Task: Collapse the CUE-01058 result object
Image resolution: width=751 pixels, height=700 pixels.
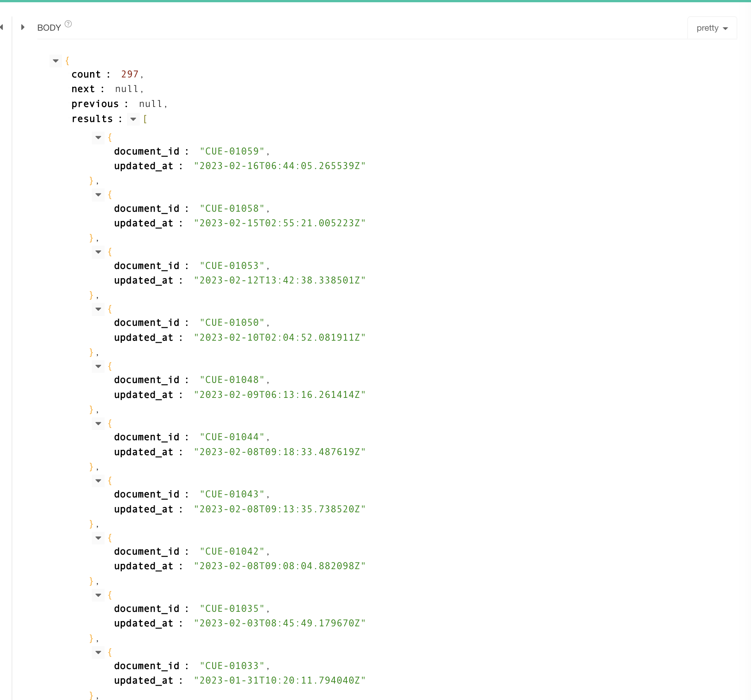Action: 98,195
